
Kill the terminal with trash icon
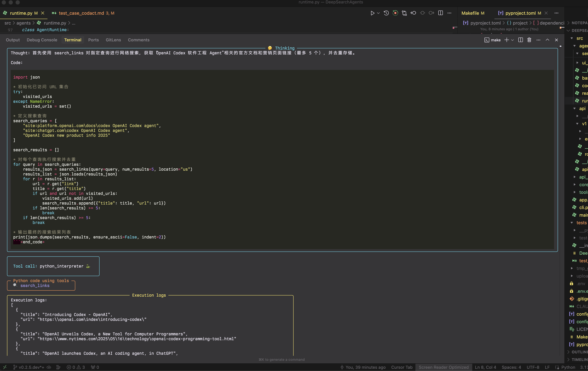pyautogui.click(x=529, y=40)
